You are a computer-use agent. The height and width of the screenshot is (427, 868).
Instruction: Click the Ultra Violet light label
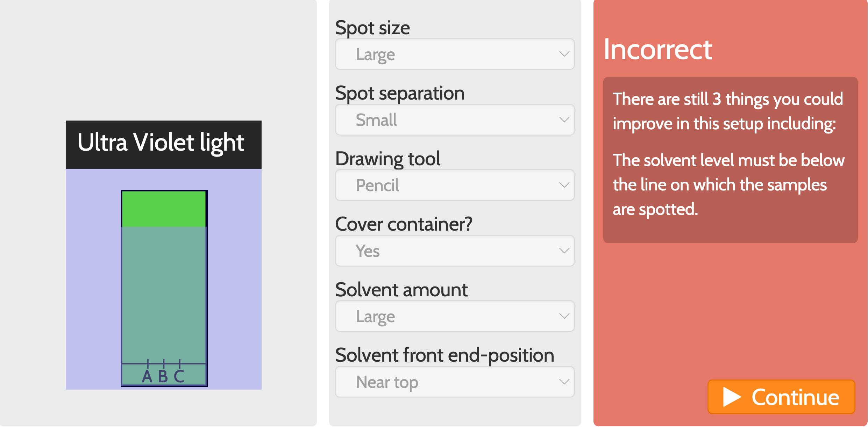coord(161,143)
